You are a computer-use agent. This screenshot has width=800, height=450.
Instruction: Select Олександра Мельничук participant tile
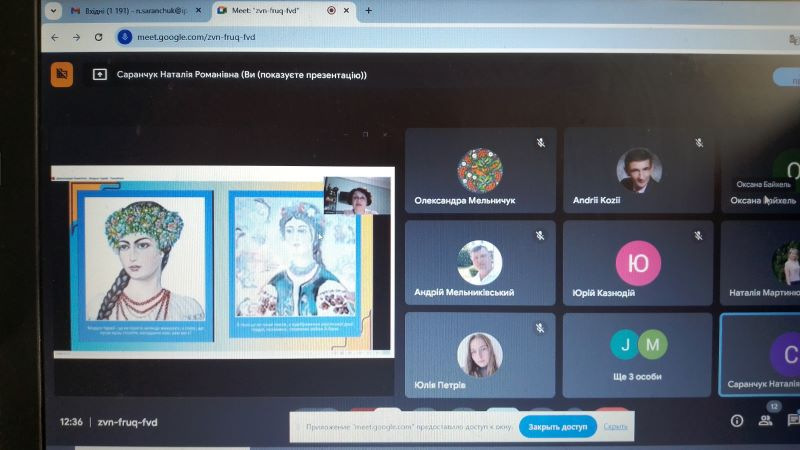(480, 170)
